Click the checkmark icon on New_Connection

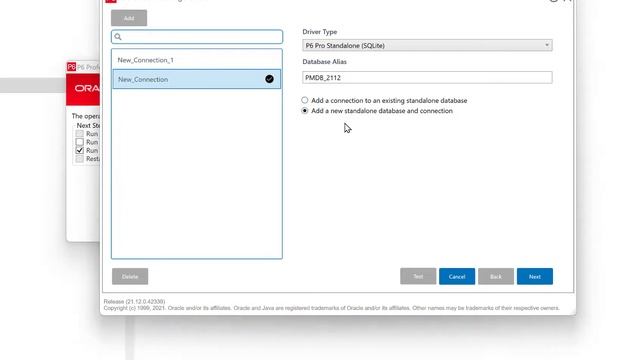click(x=269, y=79)
